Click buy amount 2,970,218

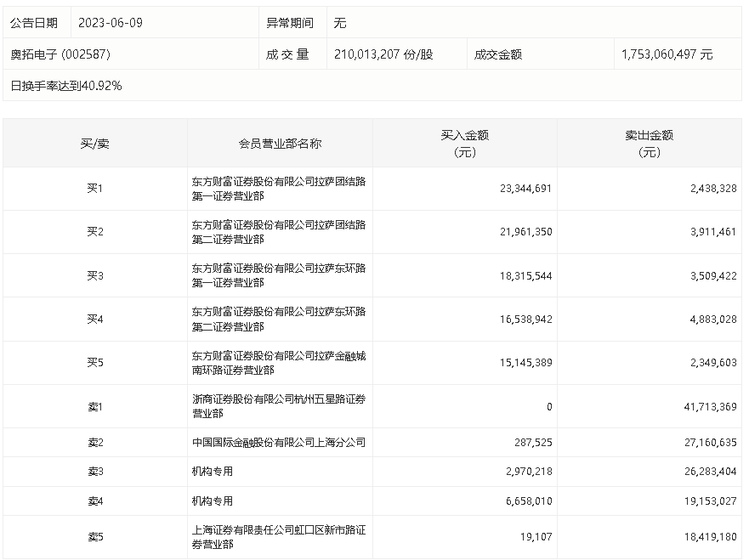(x=529, y=472)
